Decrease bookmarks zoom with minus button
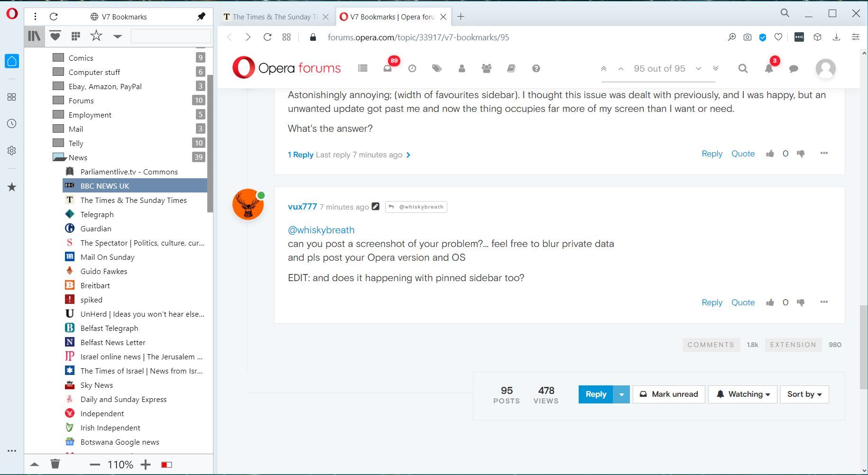This screenshot has width=868, height=475. (95, 465)
